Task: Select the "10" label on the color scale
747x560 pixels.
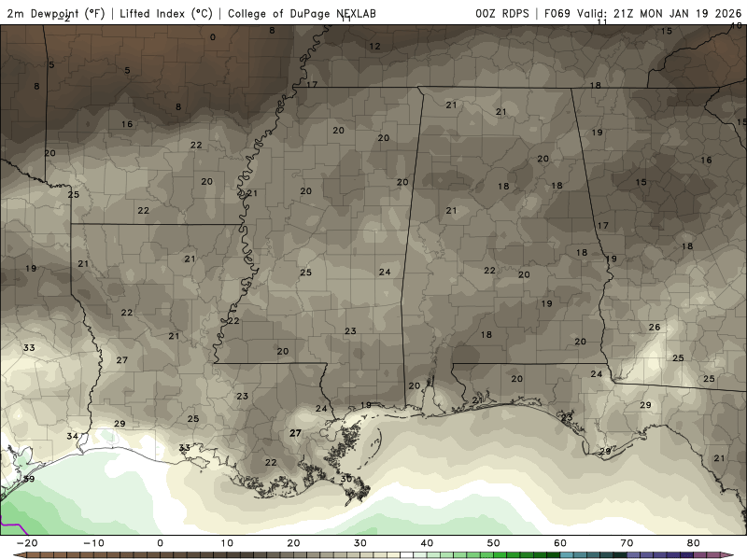Action: (227, 543)
